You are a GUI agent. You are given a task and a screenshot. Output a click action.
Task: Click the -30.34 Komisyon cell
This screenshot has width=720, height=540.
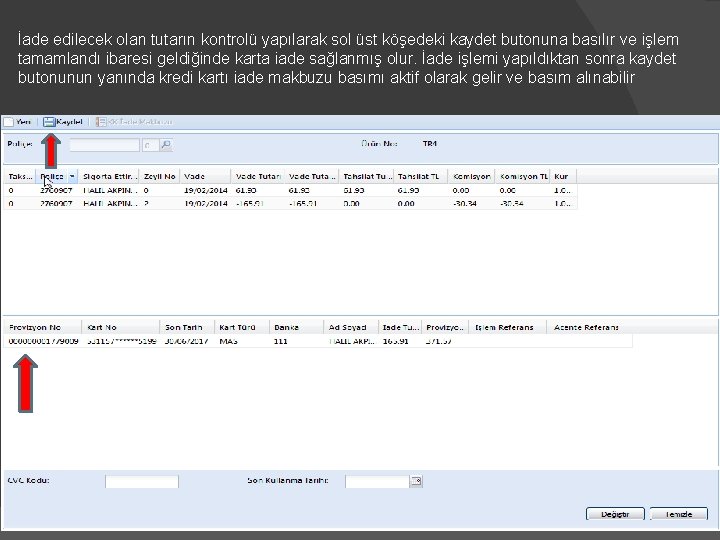pyautogui.click(x=465, y=203)
